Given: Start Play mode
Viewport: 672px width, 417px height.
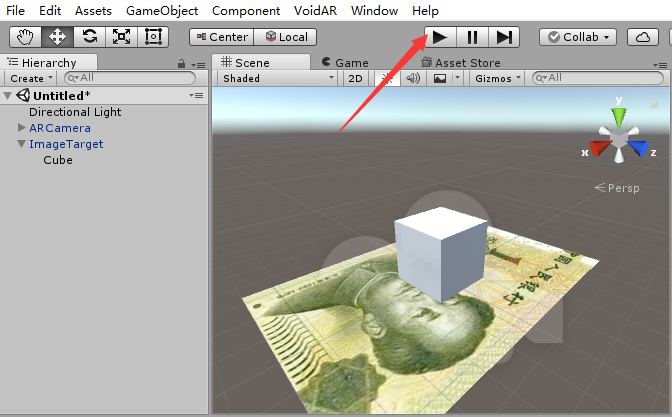Looking at the screenshot, I should (x=440, y=37).
